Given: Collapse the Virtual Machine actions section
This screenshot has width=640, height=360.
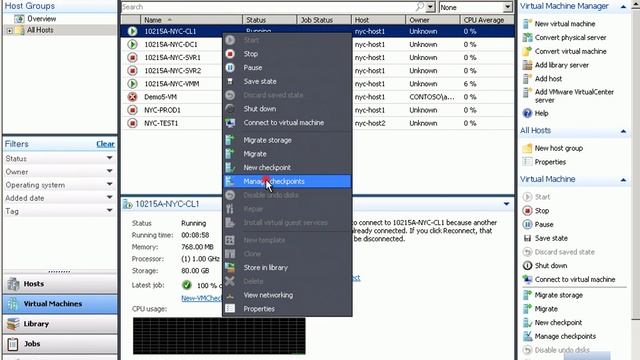Looking at the screenshot, I should coord(623,180).
